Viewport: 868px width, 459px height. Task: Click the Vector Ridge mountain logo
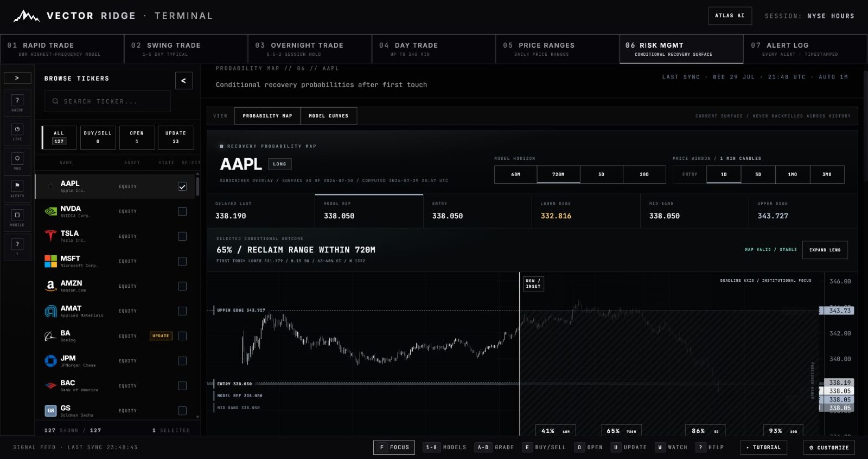[27, 16]
